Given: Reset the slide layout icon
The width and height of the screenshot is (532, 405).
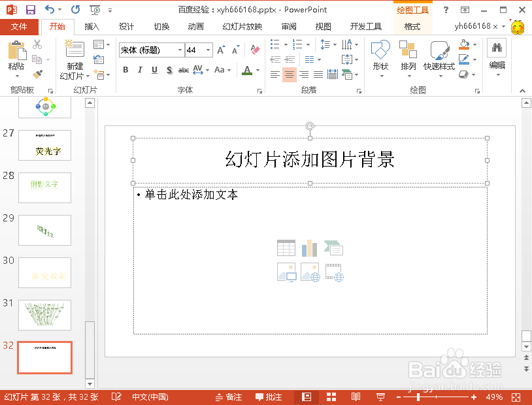Looking at the screenshot, I should [99, 59].
